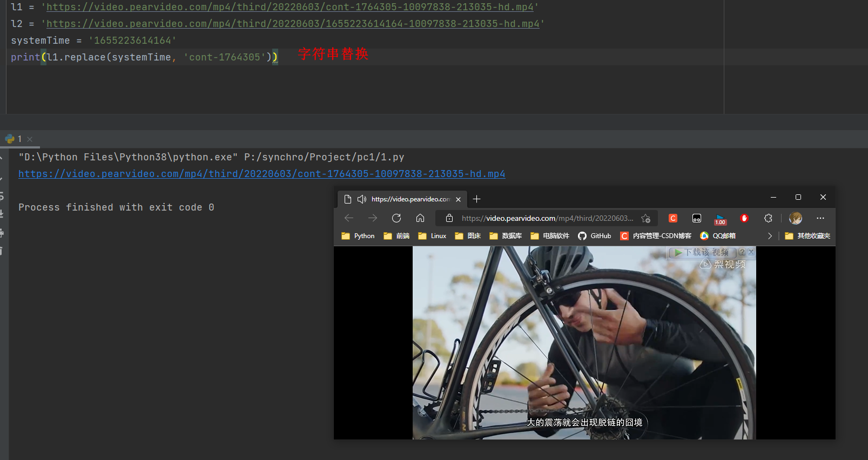Open the 前端 bookmarks folder
This screenshot has width=868, height=460.
(396, 236)
